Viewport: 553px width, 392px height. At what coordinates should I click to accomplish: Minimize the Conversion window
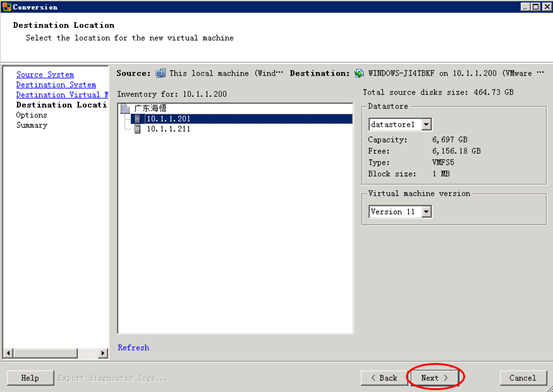525,7
